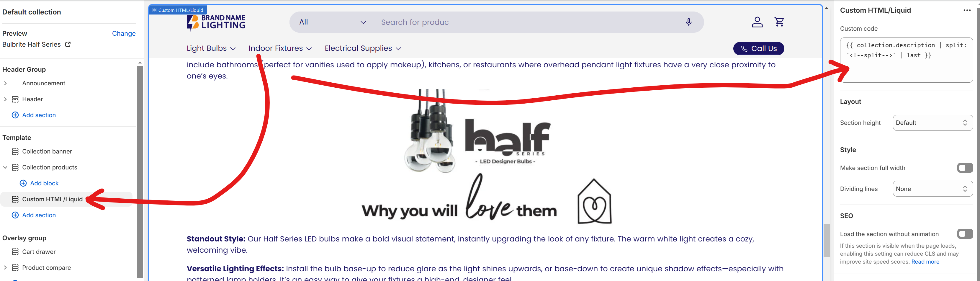Click the microphone voice search icon
The height and width of the screenshot is (281, 980).
(x=688, y=22)
